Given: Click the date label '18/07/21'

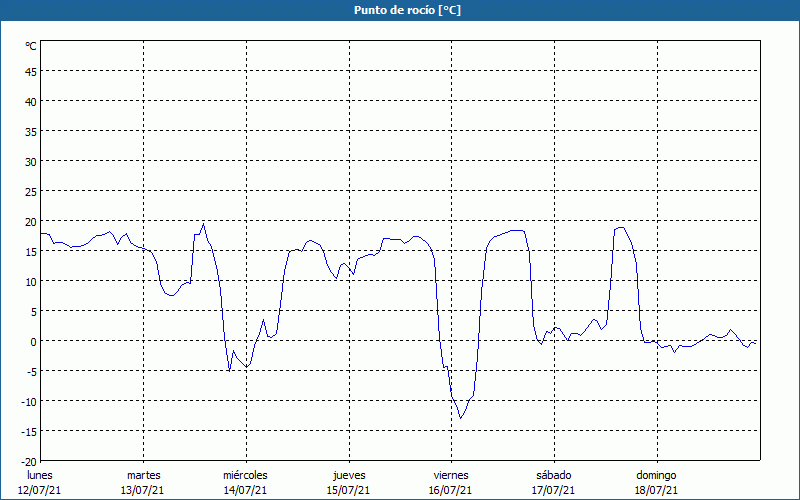Looking at the screenshot, I should tap(656, 490).
